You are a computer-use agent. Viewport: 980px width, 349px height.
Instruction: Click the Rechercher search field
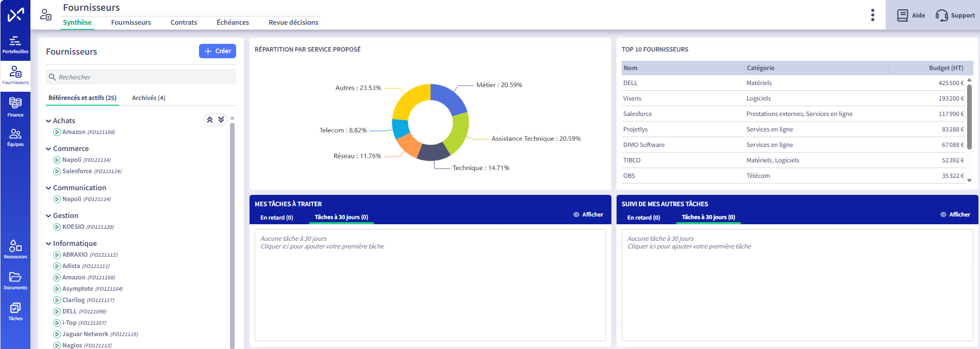tap(144, 77)
